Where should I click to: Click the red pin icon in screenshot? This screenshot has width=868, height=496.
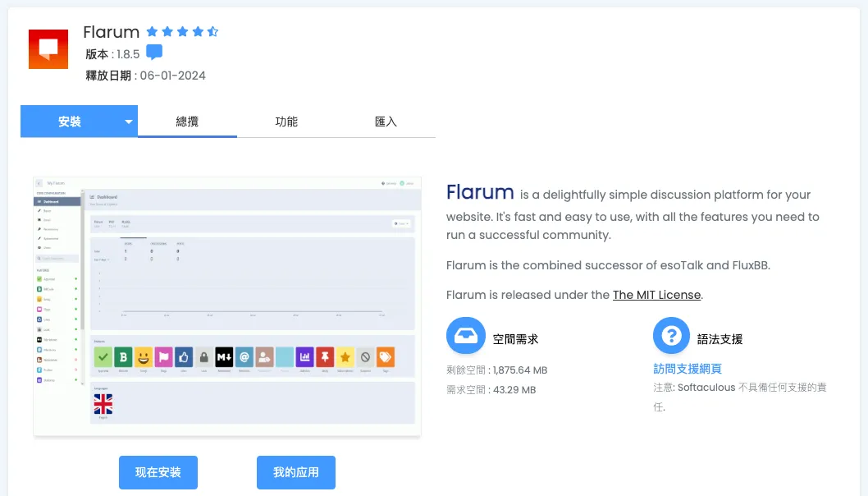325,357
